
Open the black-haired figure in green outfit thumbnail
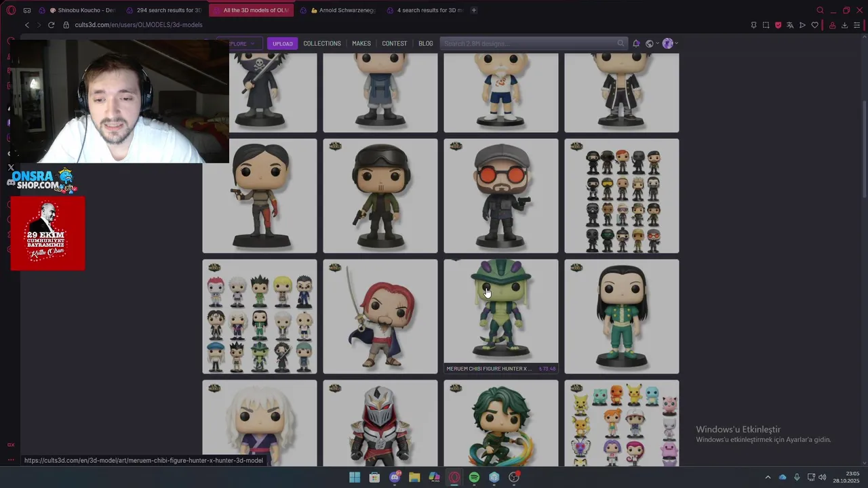click(622, 317)
